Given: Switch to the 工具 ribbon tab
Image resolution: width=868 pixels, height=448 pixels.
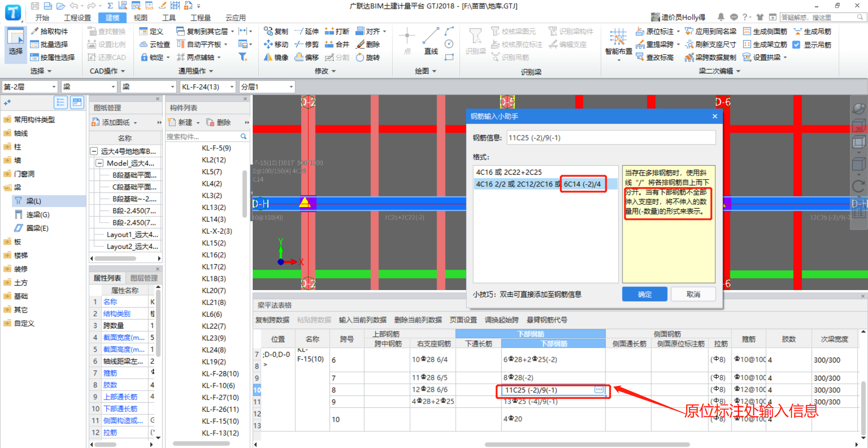Looking at the screenshot, I should [169, 18].
